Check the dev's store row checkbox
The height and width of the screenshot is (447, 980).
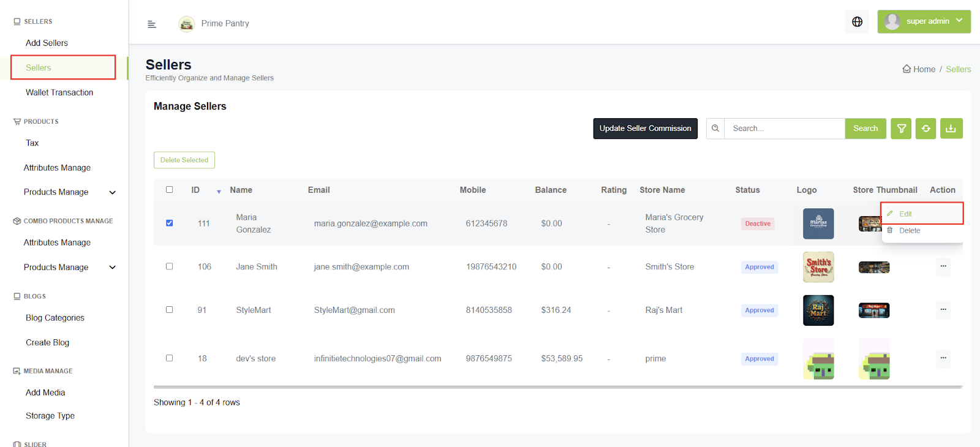(169, 358)
